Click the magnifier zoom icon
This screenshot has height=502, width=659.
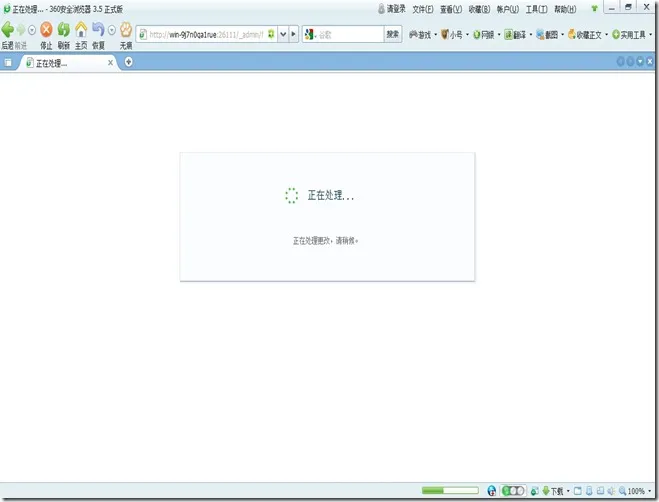coord(622,491)
